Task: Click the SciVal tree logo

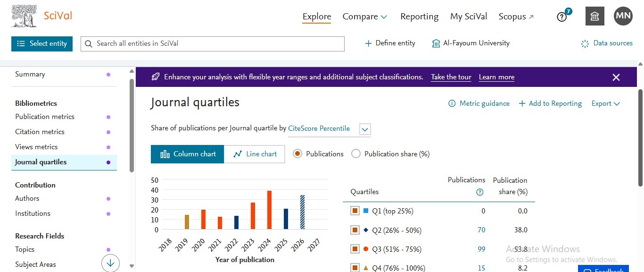Action: (24, 16)
